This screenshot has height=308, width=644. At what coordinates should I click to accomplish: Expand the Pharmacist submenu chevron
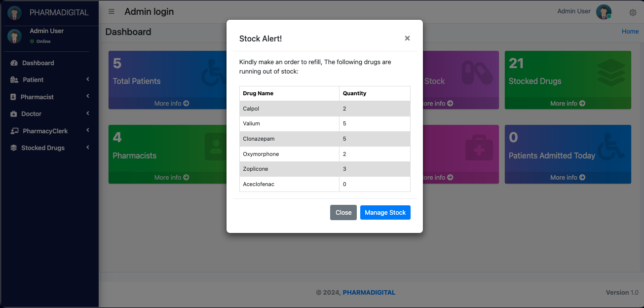[88, 97]
